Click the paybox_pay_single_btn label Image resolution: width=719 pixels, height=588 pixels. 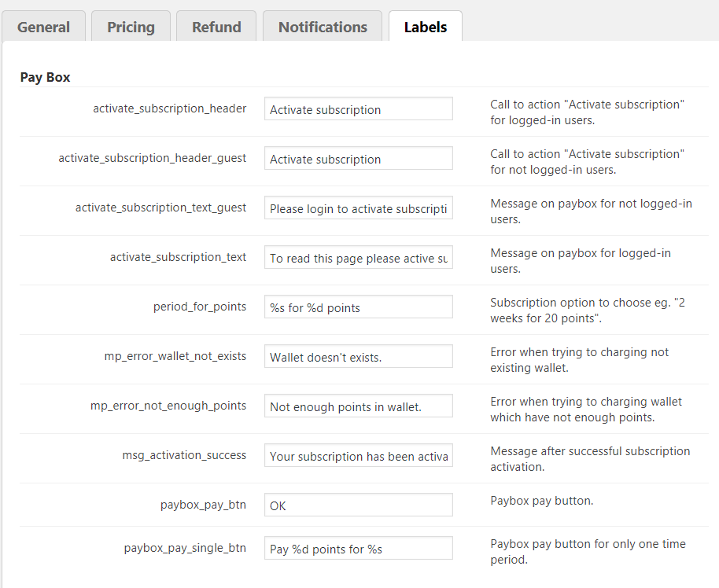pyautogui.click(x=185, y=547)
